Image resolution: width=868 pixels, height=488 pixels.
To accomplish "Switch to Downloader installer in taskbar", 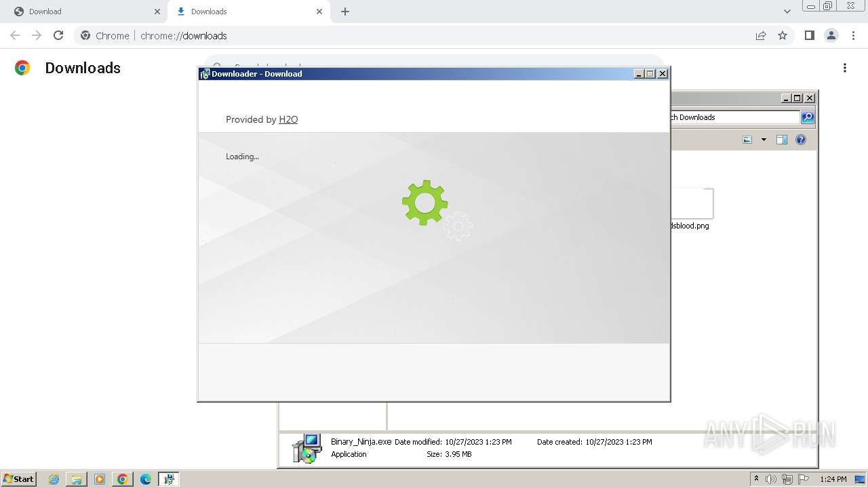I will point(169,479).
